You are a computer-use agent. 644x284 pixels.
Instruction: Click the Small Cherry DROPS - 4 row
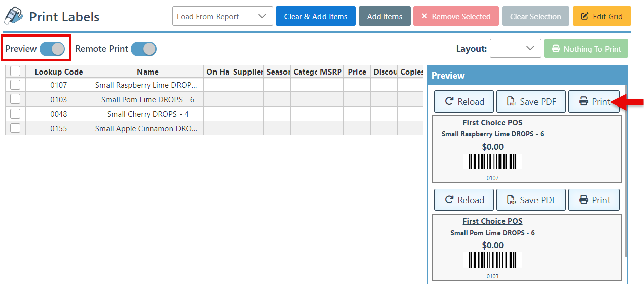pos(148,114)
